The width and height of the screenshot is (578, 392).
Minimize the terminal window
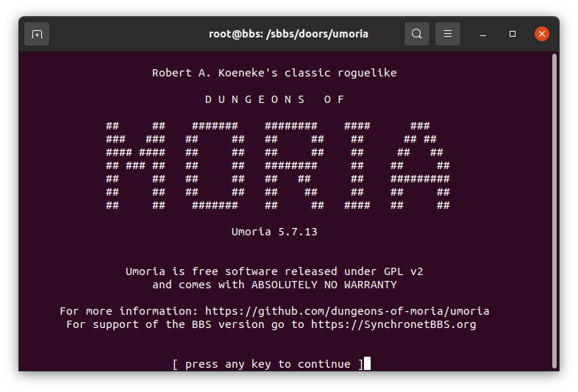tap(483, 34)
